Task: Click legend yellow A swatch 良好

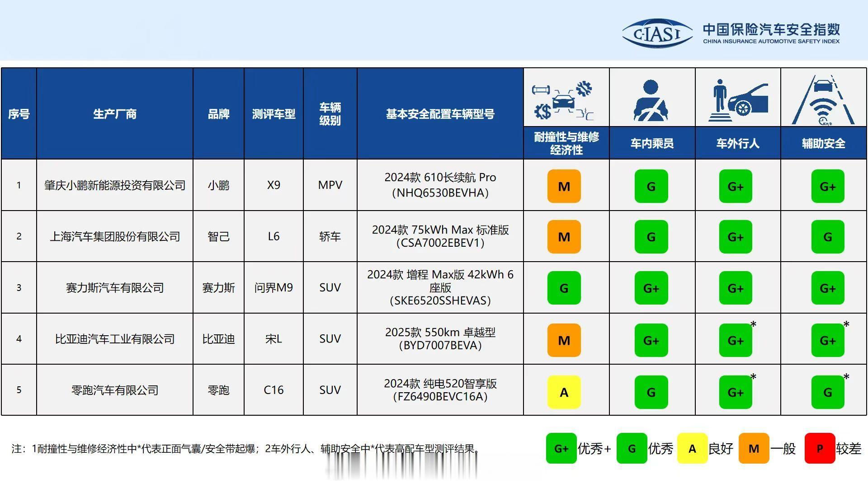Action: [692, 448]
